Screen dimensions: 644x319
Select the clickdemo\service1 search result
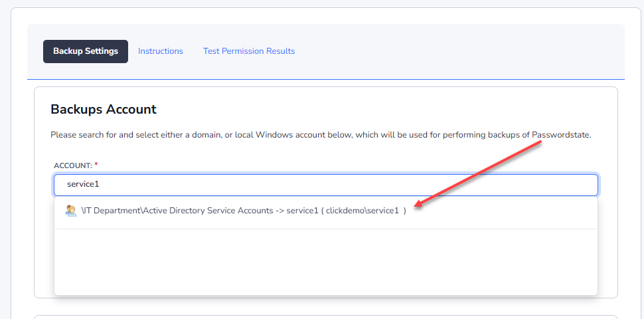[326, 211]
